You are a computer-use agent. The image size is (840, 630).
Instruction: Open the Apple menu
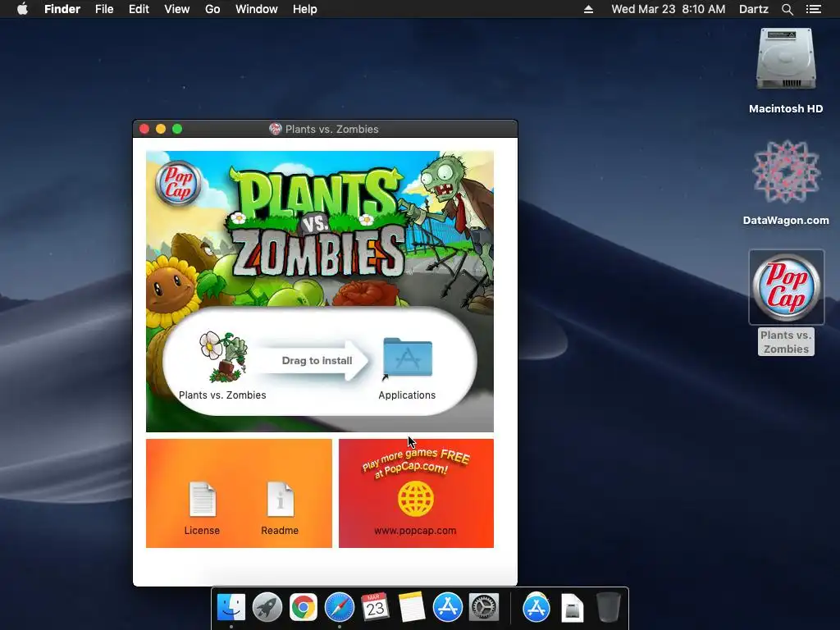click(x=22, y=9)
